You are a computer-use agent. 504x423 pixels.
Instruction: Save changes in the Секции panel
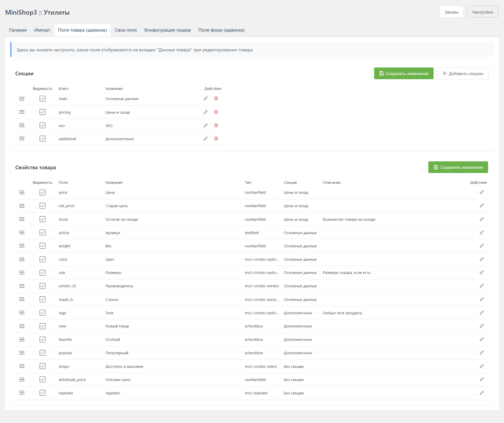(x=404, y=73)
